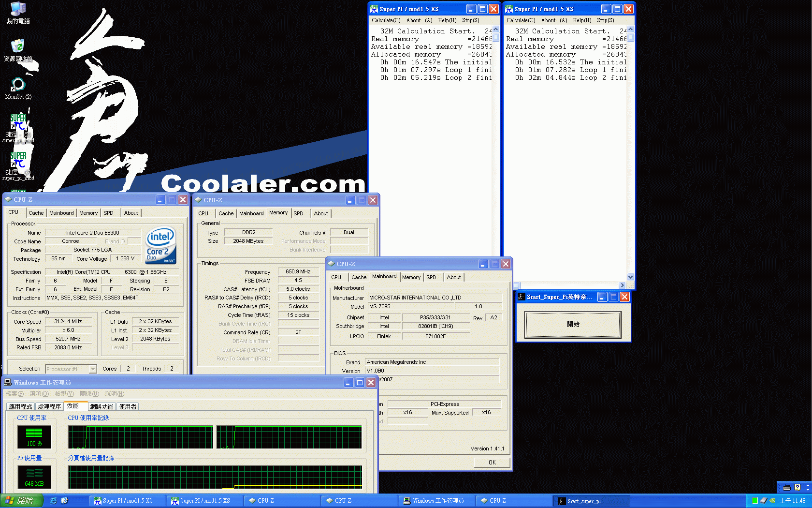Switch to Cache tab in CPU-Z CPU window
This screenshot has width=812, height=508.
click(x=36, y=213)
